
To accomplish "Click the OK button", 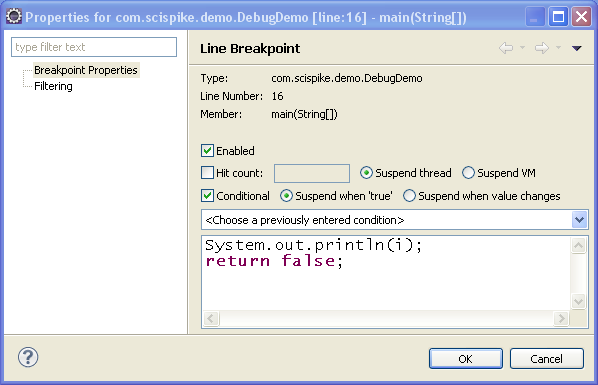I will click(x=466, y=359).
